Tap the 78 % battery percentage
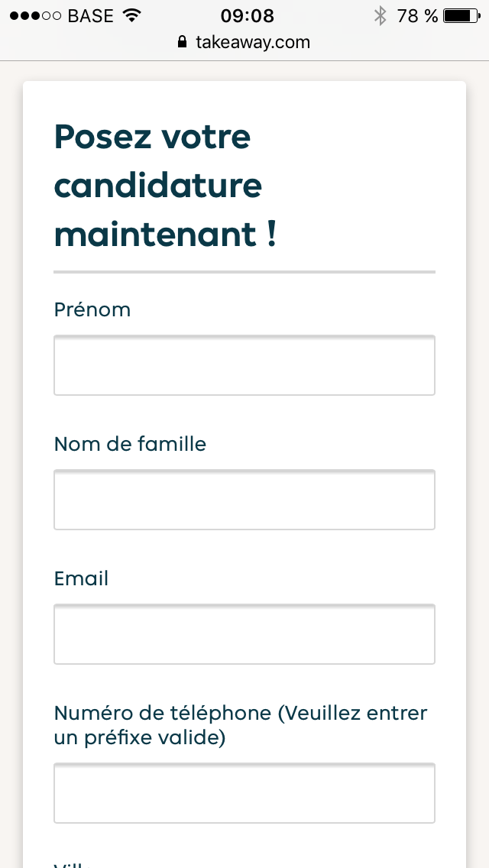The width and height of the screenshot is (489, 868). pyautogui.click(x=417, y=15)
